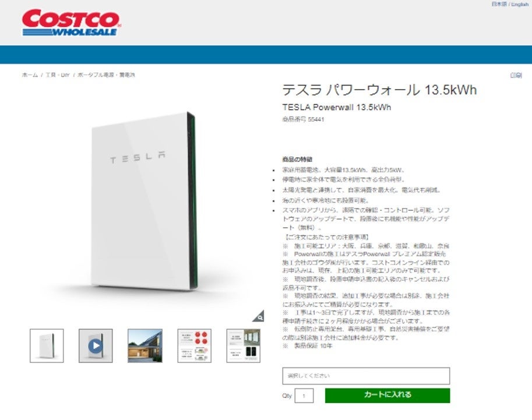Switch language to 日本語
Screen dimensions: 532x420
(x=499, y=4)
